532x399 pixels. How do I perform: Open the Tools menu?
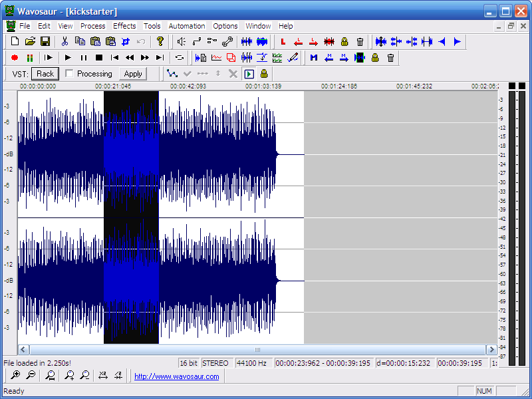pos(152,26)
